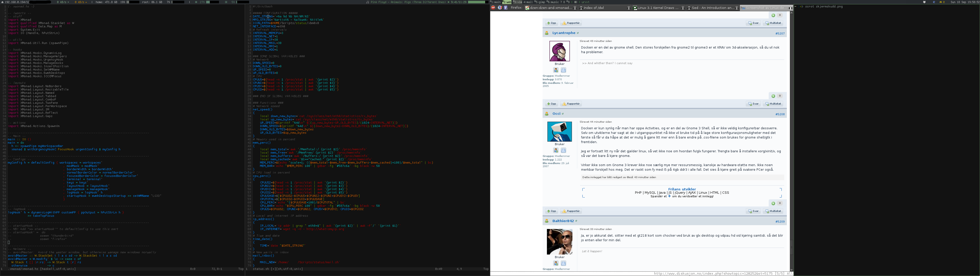Click the browser page scrollbar up arrow
980x276 pixels.
[792, 13]
